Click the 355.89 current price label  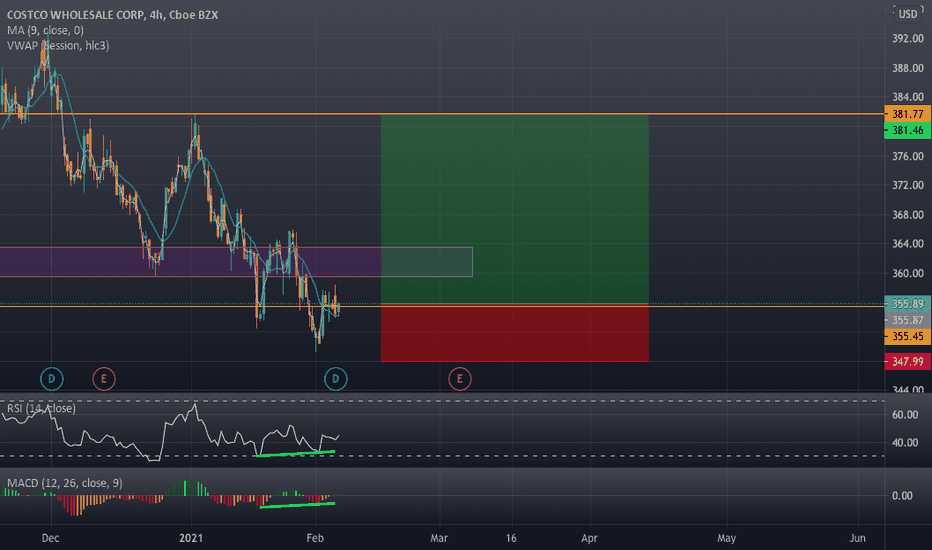click(x=908, y=304)
